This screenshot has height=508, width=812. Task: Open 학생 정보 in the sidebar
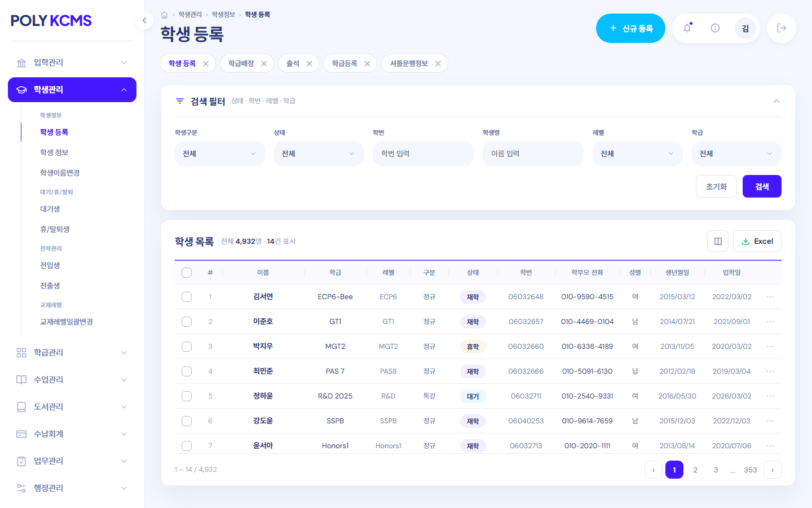coord(54,152)
